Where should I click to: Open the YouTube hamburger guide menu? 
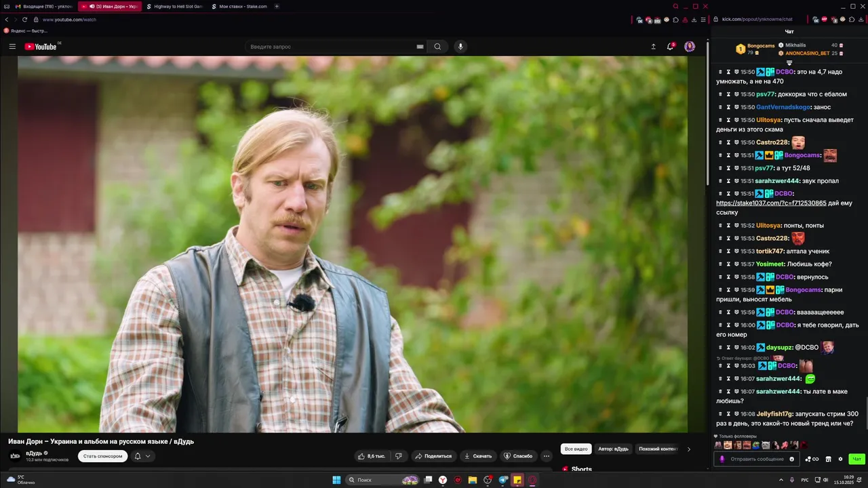coord(12,47)
